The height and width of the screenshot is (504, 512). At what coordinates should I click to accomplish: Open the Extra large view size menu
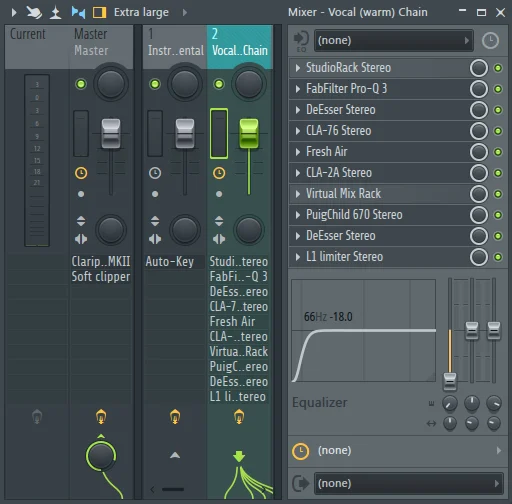click(x=141, y=12)
